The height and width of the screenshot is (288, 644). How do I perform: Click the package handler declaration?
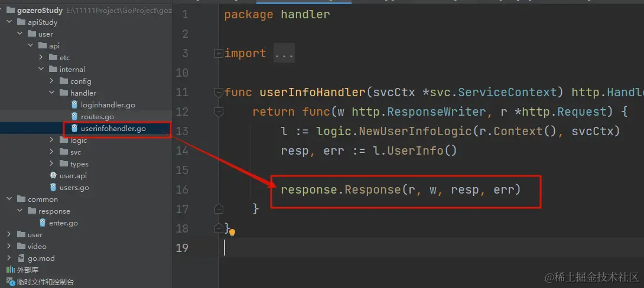click(277, 15)
